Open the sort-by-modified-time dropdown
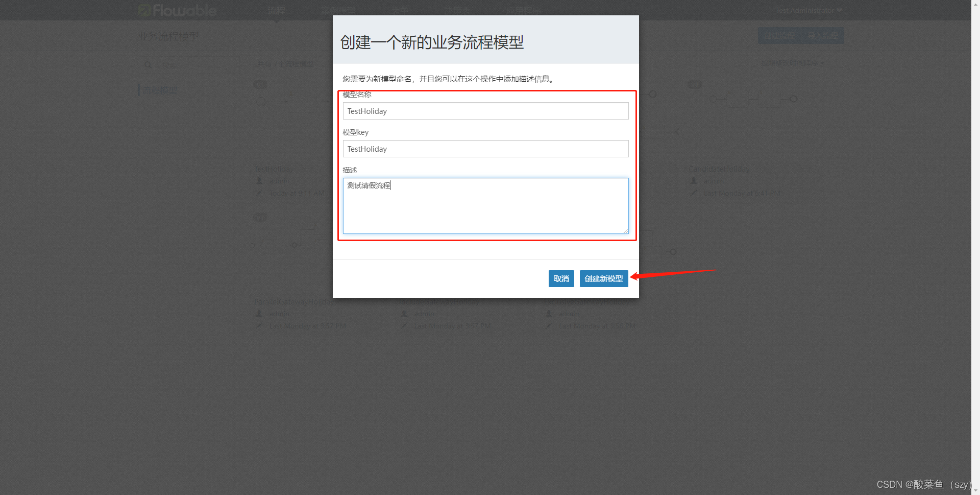The width and height of the screenshot is (980, 495). [x=792, y=63]
